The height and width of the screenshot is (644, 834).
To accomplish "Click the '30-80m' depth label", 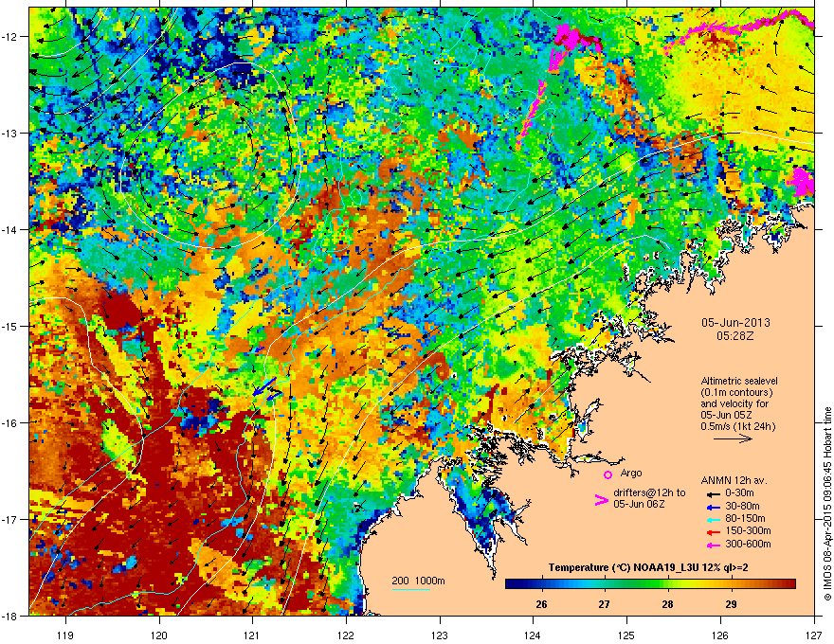I will pos(742,507).
